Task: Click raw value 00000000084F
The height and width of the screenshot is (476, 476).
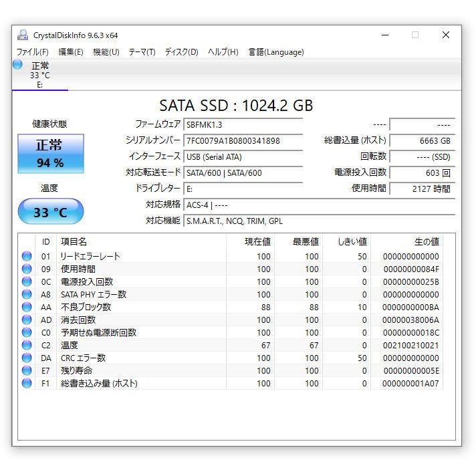Action: click(x=410, y=269)
